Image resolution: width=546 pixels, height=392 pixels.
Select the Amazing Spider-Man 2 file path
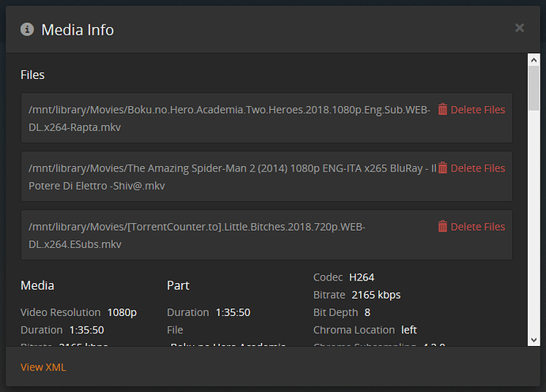(229, 176)
